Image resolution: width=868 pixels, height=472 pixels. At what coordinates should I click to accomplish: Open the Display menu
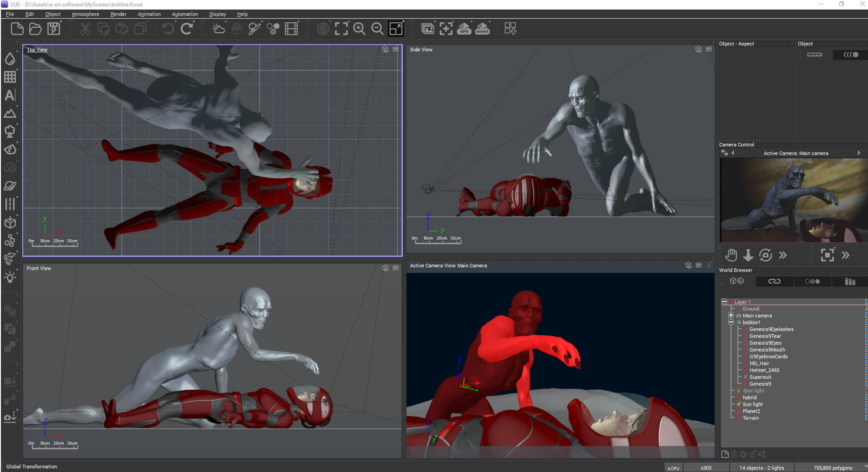click(218, 14)
